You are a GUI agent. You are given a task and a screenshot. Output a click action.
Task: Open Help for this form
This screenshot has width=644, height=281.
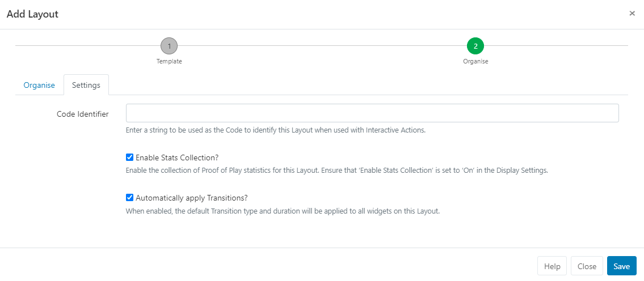[552, 266]
